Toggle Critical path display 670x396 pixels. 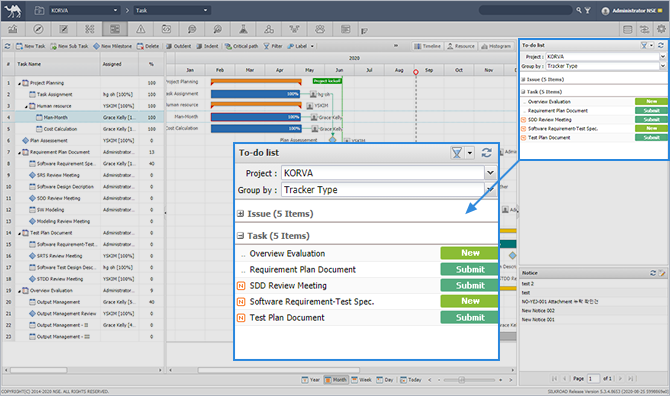coord(241,46)
